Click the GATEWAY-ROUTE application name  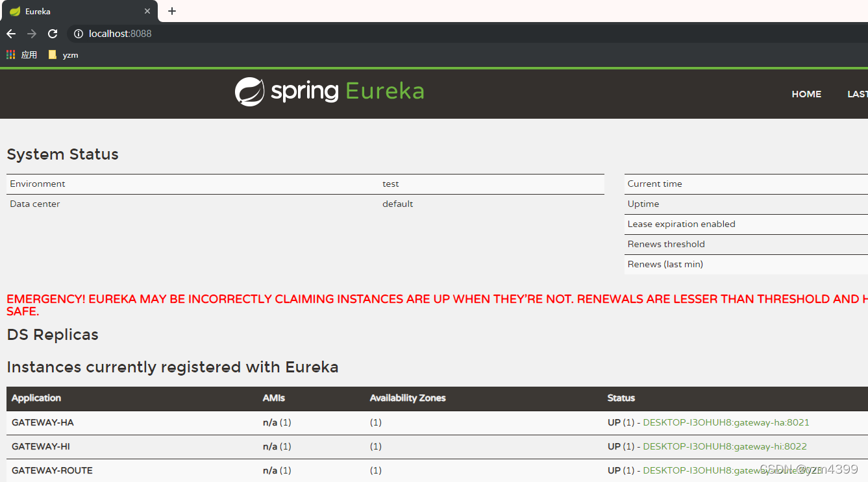coord(52,470)
